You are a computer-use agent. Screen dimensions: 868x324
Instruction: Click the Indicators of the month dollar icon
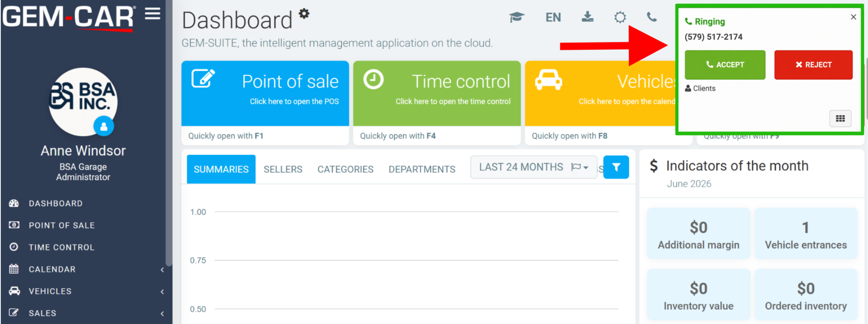click(x=654, y=166)
